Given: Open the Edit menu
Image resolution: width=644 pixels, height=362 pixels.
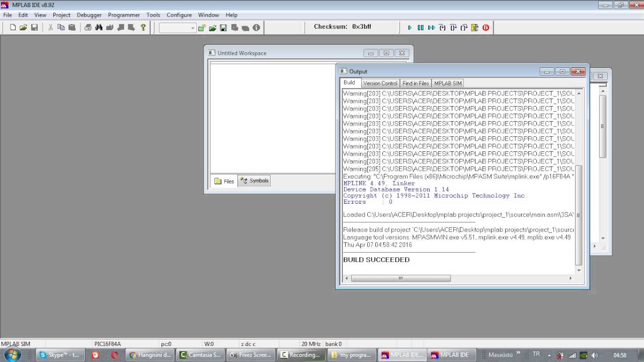Looking at the screenshot, I should tap(23, 15).
